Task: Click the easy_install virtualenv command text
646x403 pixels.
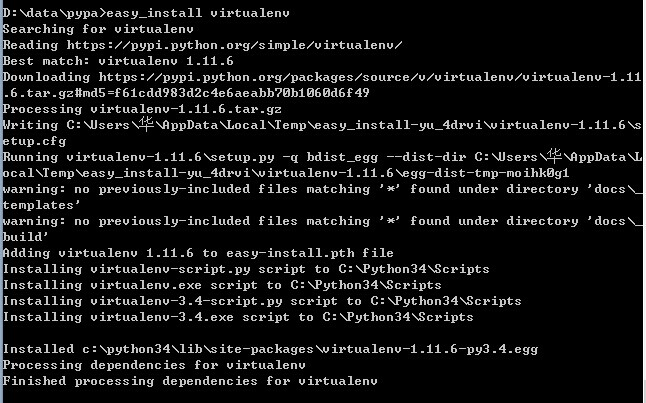Action: point(198,13)
